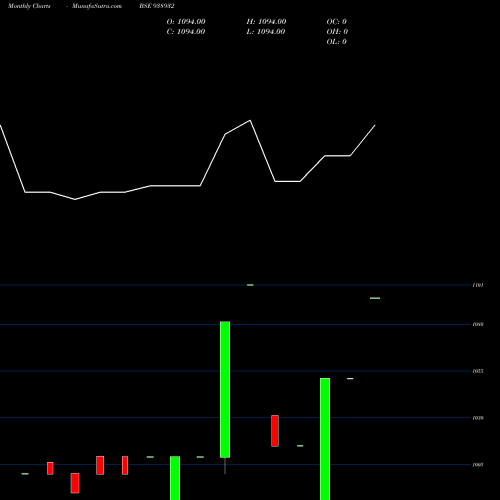
Task: Click the 1055 price axis label
Action: [478, 371]
